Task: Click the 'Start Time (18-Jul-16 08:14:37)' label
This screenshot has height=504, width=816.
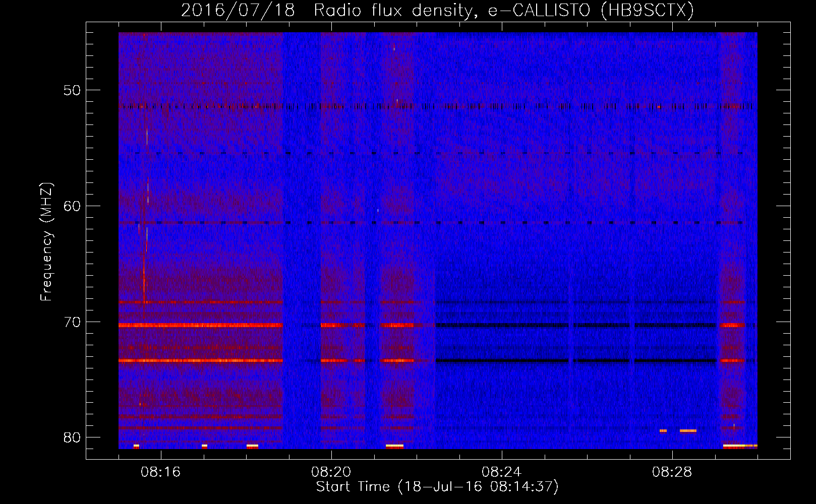Action: (437, 487)
